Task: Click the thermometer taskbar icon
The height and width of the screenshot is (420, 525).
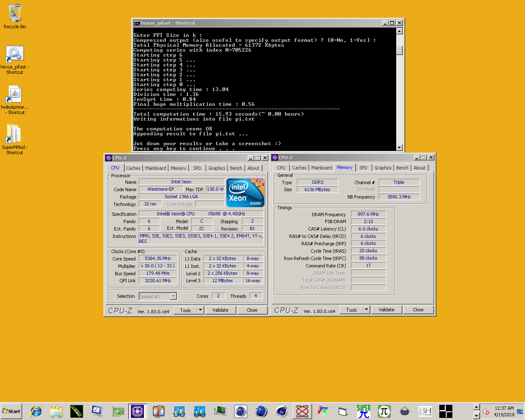Action: (x=159, y=411)
